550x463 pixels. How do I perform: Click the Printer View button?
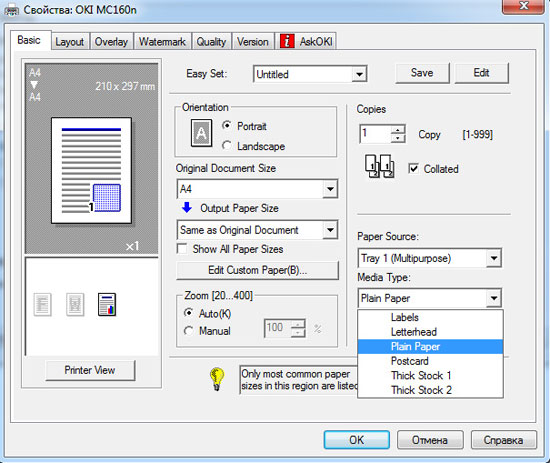[90, 370]
